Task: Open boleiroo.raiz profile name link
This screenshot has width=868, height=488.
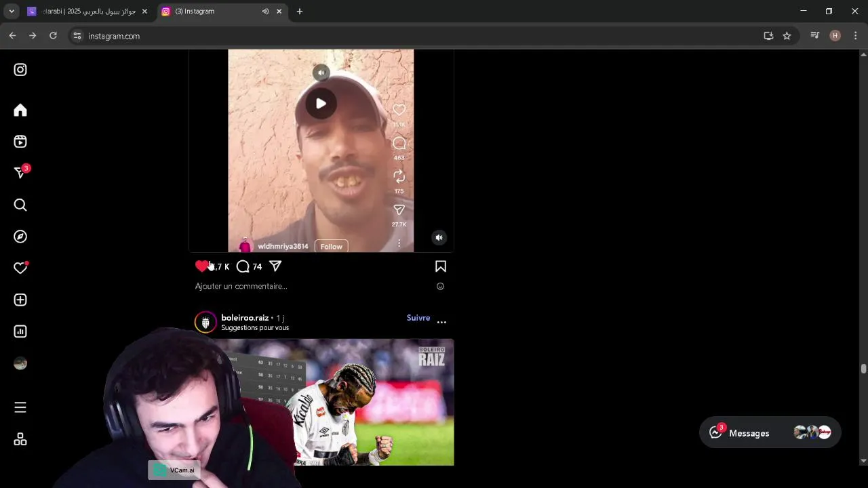Action: (245, 317)
